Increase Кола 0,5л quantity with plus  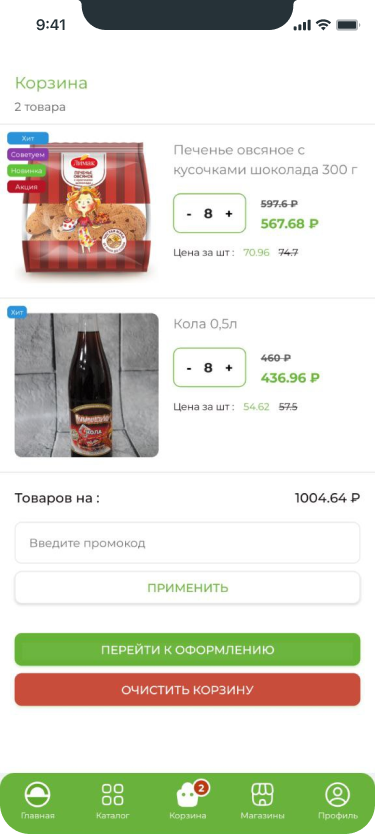pos(229,368)
